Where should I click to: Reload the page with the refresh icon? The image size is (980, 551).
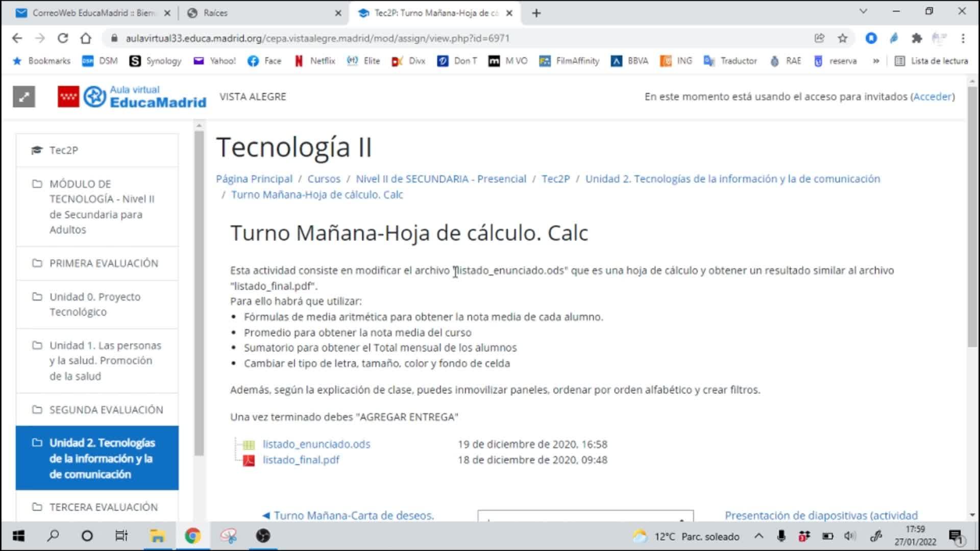[62, 38]
